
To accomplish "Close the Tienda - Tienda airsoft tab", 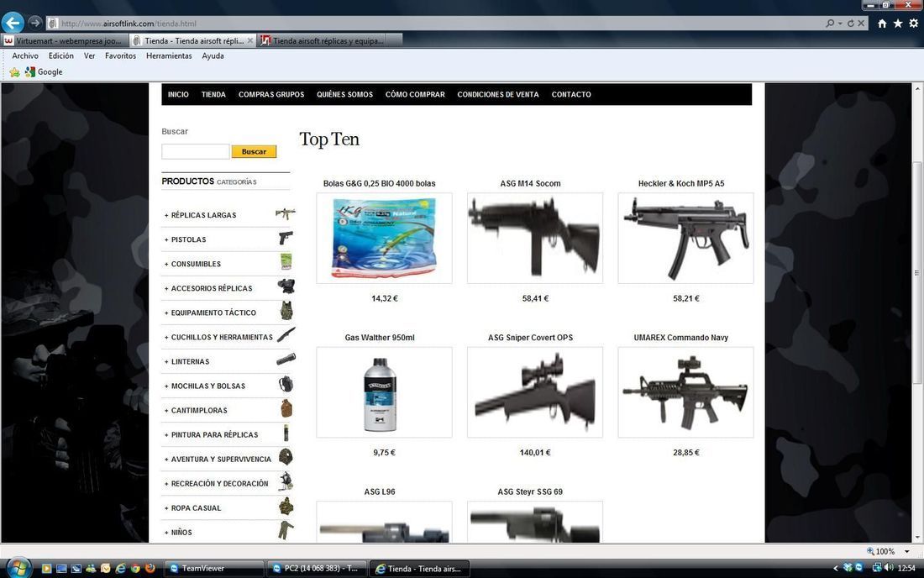I will click(249, 40).
